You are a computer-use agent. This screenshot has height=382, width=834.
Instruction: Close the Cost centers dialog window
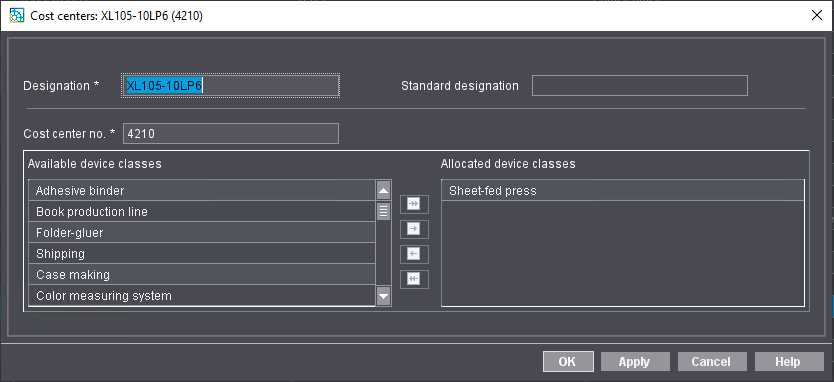point(817,15)
